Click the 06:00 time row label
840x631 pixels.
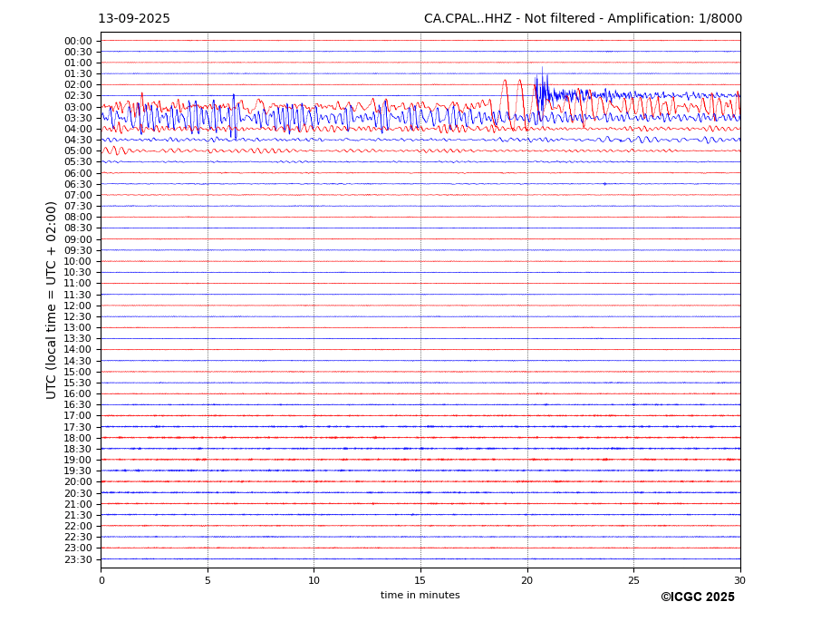coord(78,174)
